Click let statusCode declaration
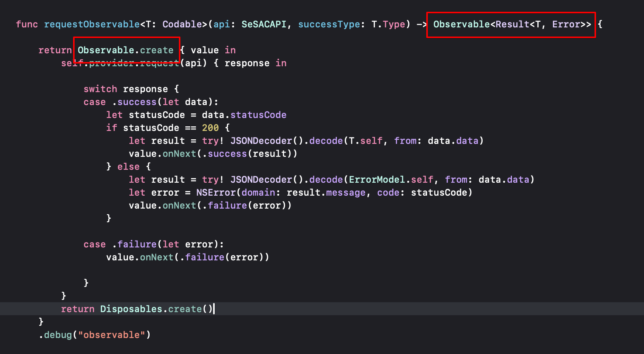 [145, 115]
